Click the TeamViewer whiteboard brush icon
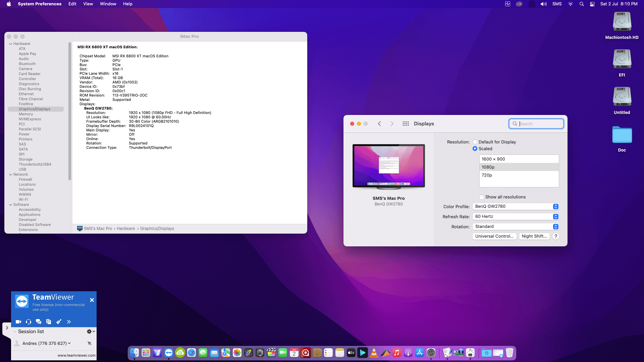The width and height of the screenshot is (644, 362). click(x=59, y=322)
